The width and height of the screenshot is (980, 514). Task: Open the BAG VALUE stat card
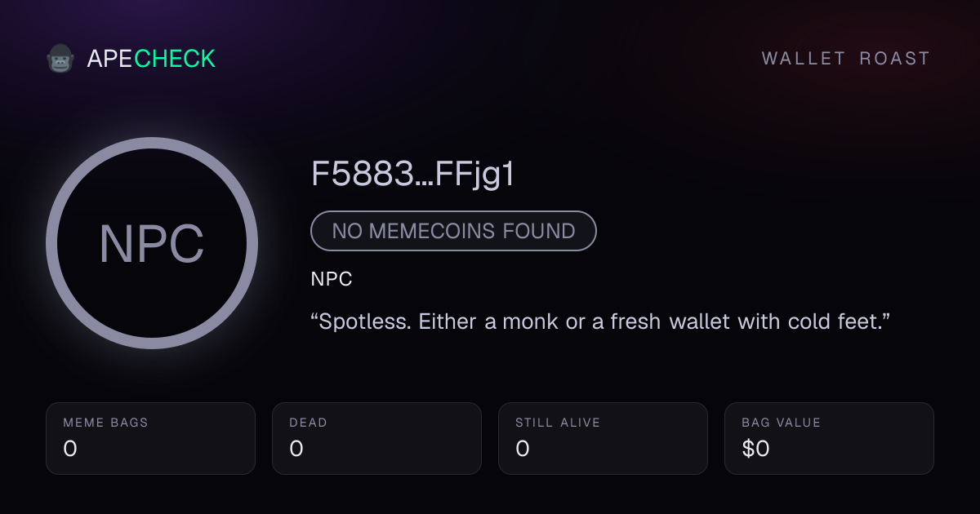click(x=829, y=439)
